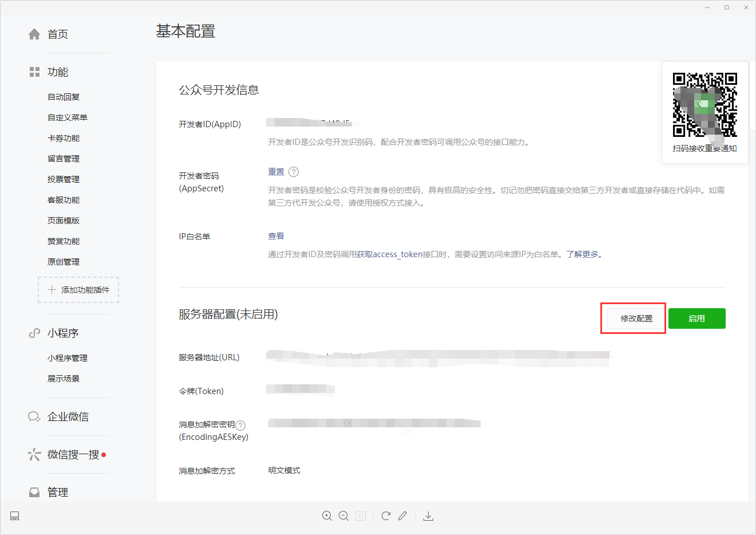Click 令牌(Token) label
This screenshot has height=535, width=756.
201,391
